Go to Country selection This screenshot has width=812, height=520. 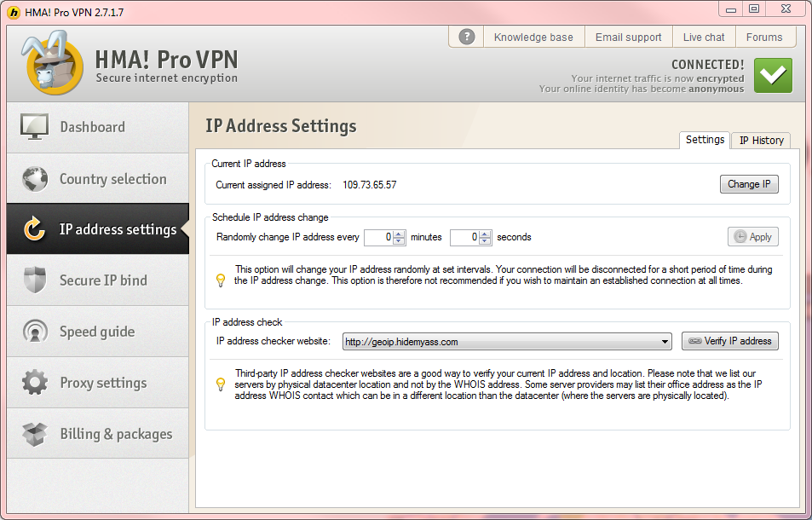click(98, 179)
